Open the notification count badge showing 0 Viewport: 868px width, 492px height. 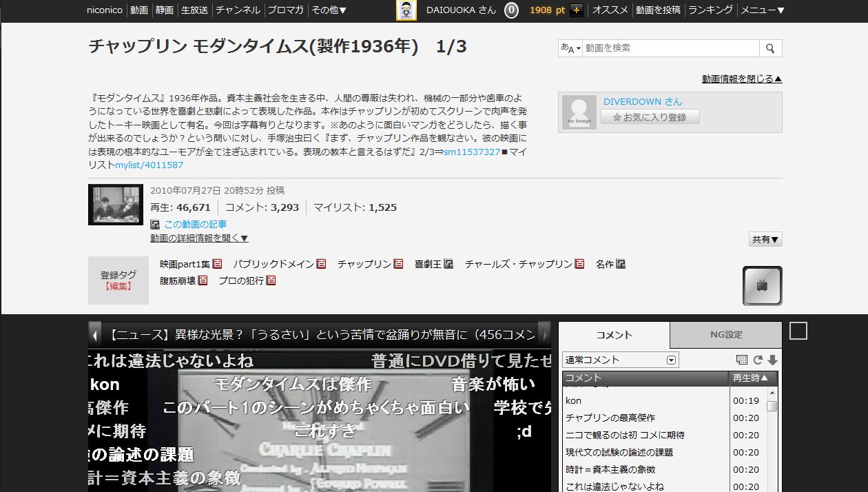tap(511, 10)
